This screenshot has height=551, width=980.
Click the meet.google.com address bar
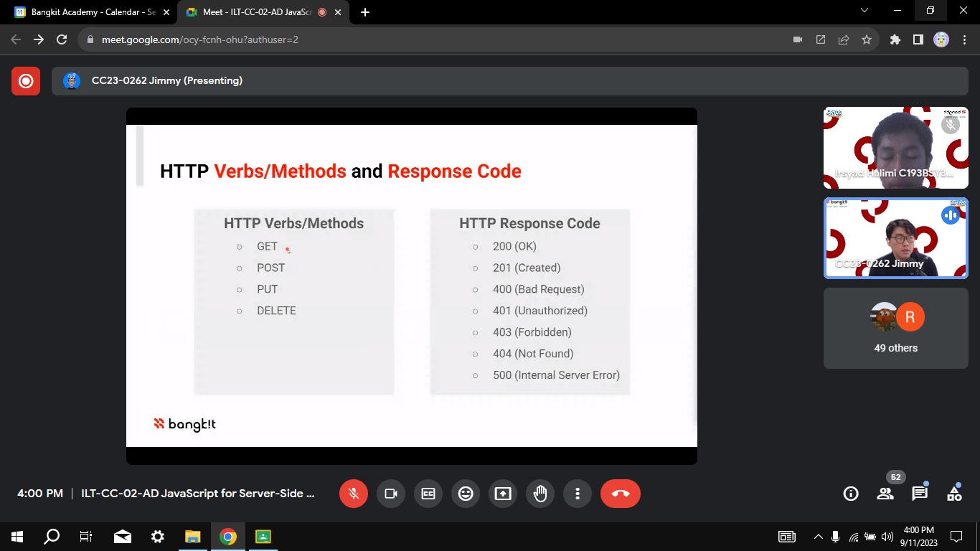(430, 39)
